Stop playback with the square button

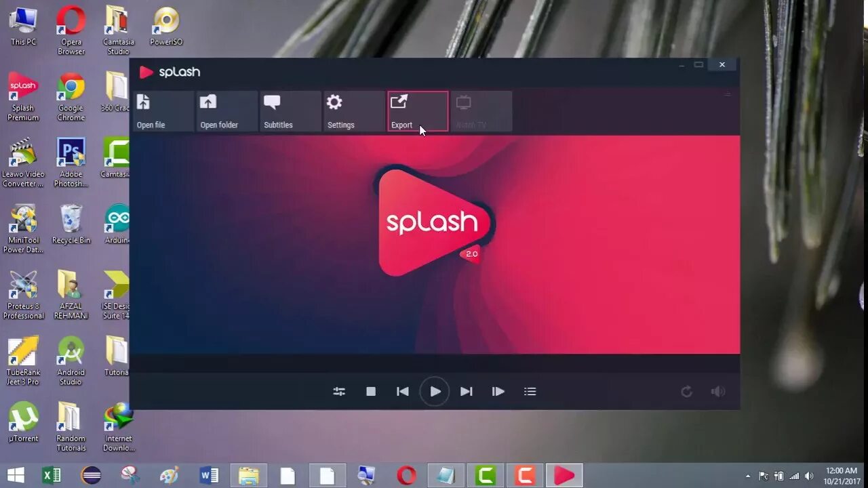point(371,391)
